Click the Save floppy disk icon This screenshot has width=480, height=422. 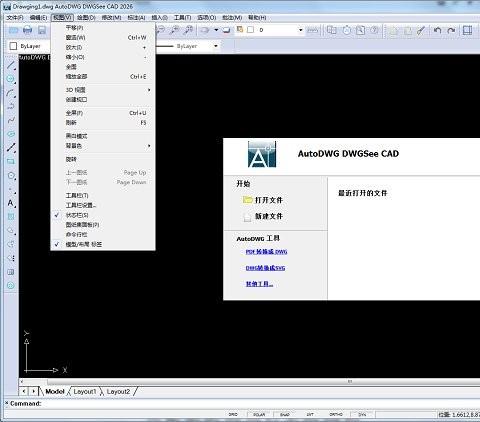tap(42, 30)
